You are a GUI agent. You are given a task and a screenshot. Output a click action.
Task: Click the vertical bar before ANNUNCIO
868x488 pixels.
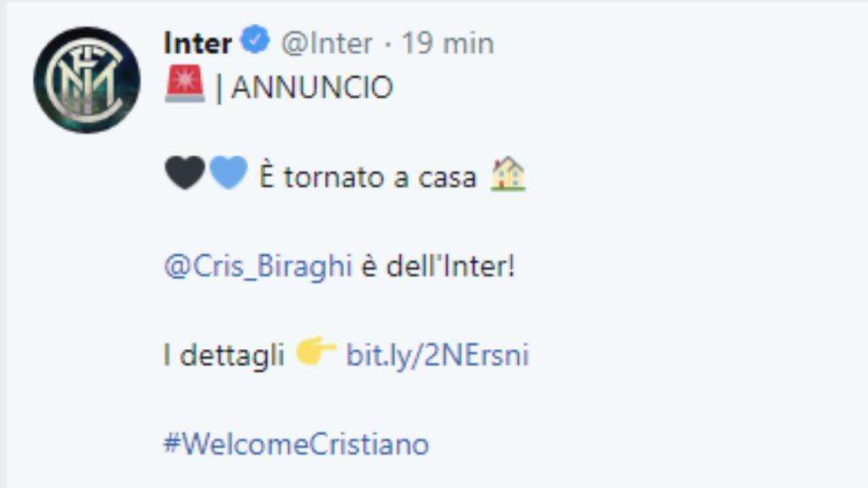[x=220, y=88]
